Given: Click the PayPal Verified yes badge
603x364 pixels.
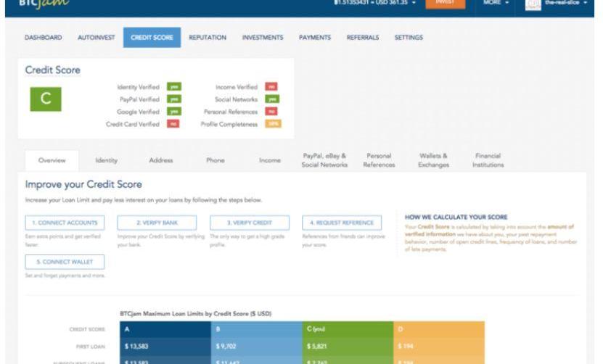Looking at the screenshot, I should point(173,99).
